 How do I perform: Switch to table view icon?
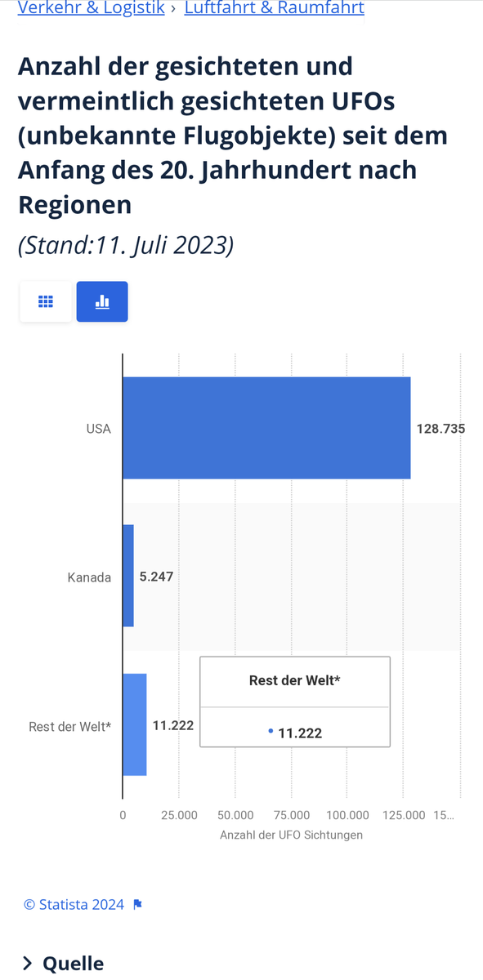[x=46, y=301]
